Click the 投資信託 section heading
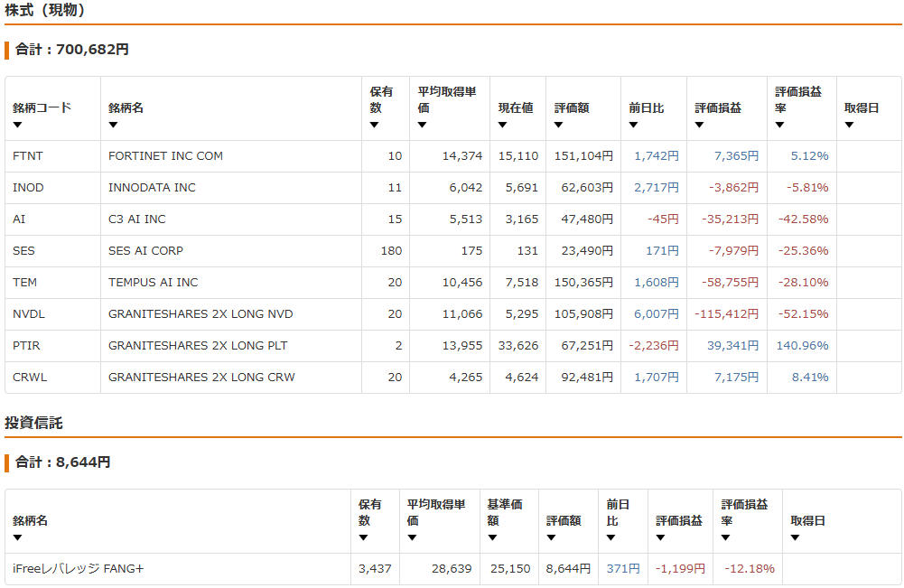Screen dimensions: 904x588 click(x=33, y=423)
